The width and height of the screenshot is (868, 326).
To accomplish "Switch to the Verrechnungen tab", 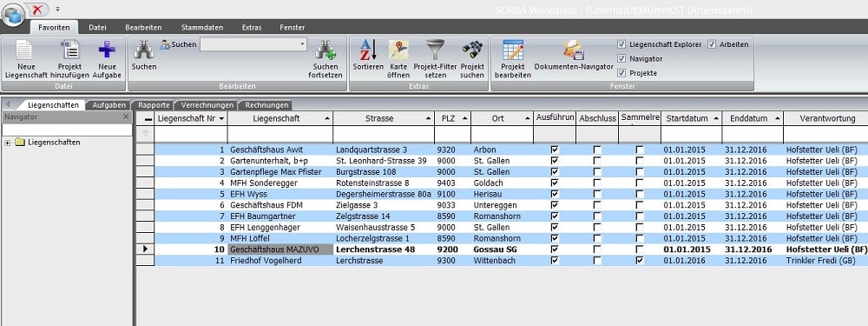I will (207, 105).
